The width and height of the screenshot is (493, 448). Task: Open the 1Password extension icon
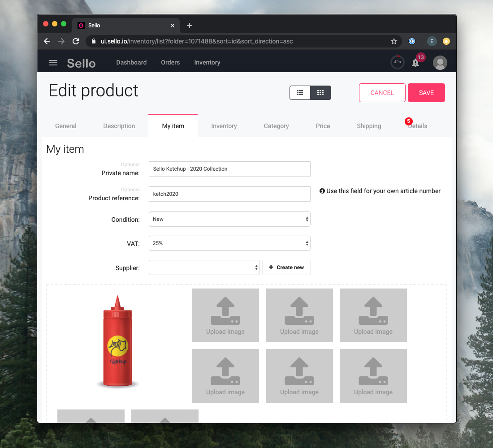click(x=411, y=41)
